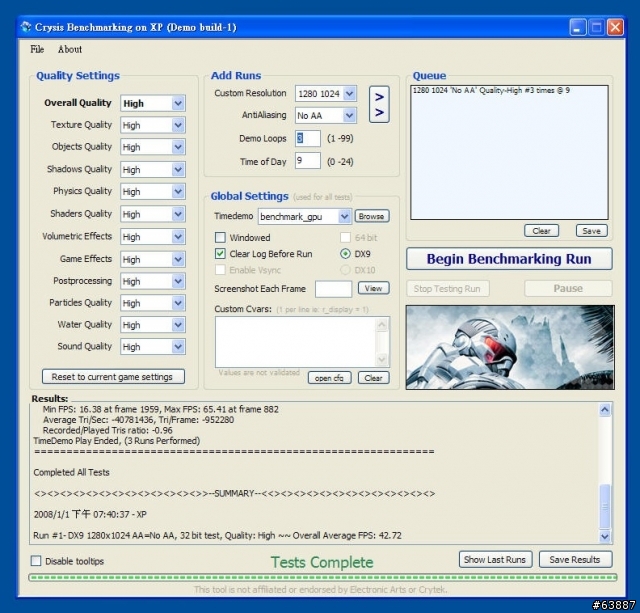Viewport: 640px width, 613px height.
Task: Click the Pause button
Action: point(568,289)
